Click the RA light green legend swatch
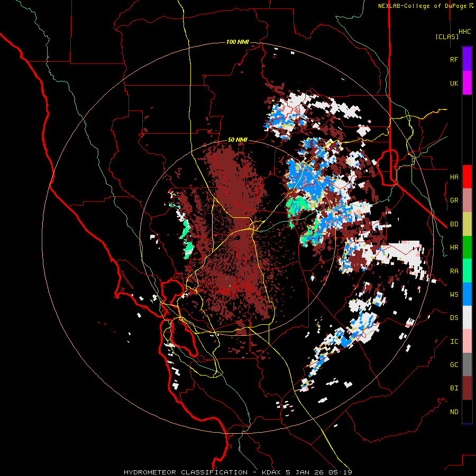This screenshot has height=476, width=476. (x=467, y=271)
